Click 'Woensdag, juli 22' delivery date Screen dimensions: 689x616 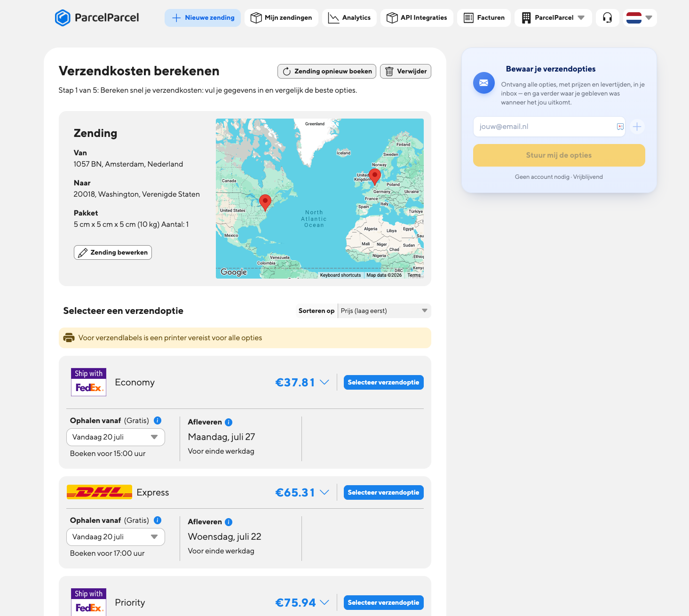[225, 536]
